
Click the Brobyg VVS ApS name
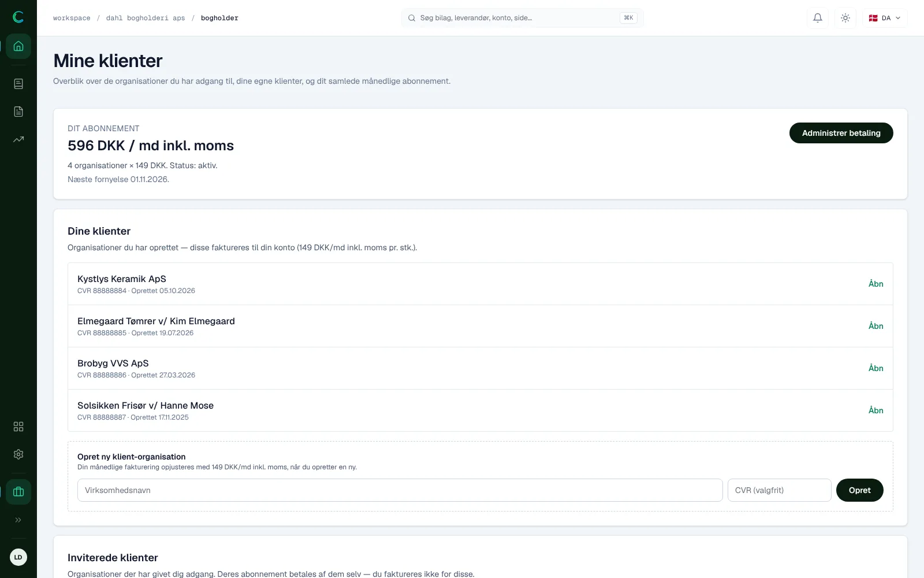[113, 363]
